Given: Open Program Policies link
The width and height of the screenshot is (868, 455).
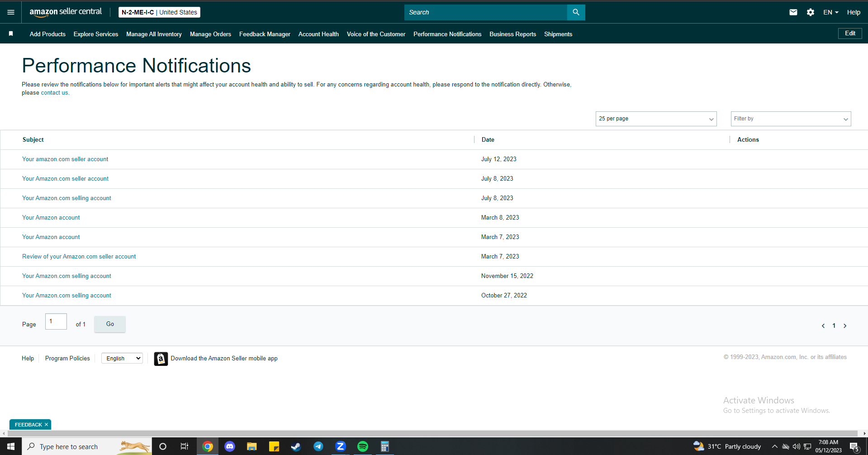Looking at the screenshot, I should (67, 358).
